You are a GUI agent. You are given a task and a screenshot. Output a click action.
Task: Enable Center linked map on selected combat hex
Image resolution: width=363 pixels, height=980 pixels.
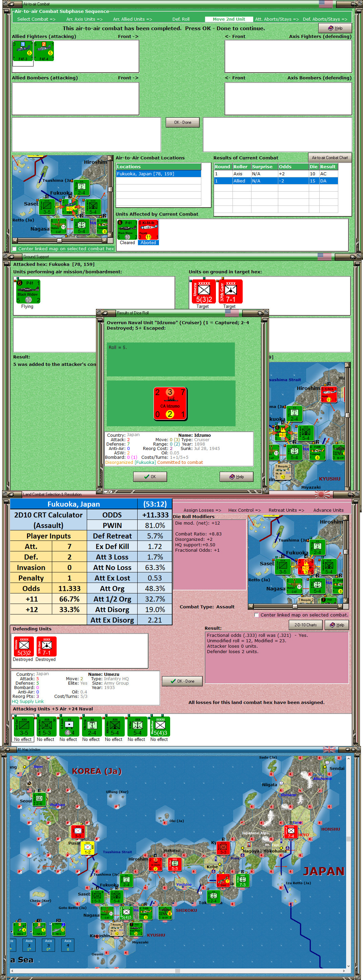[15, 249]
